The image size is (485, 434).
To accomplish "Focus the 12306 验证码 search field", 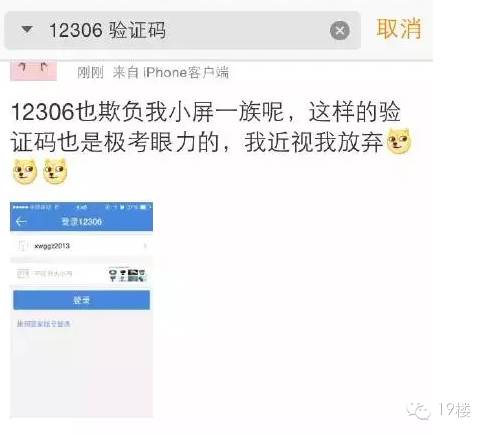I will pyautogui.click(x=182, y=30).
